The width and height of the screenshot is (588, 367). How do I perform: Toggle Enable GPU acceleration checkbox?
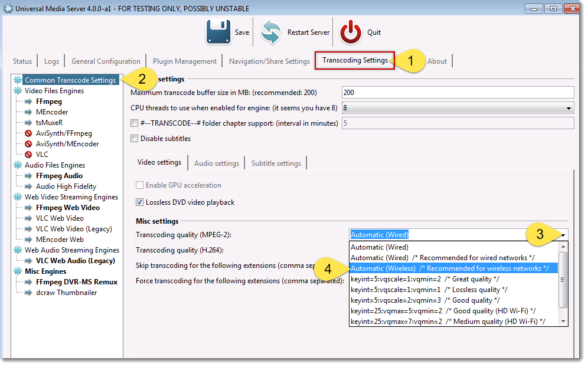[139, 185]
